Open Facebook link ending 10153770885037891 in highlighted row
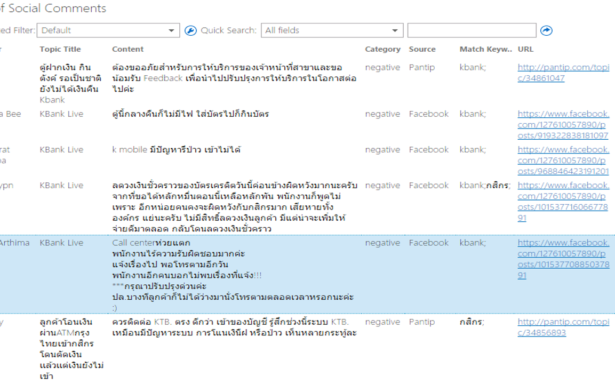 tap(563, 259)
